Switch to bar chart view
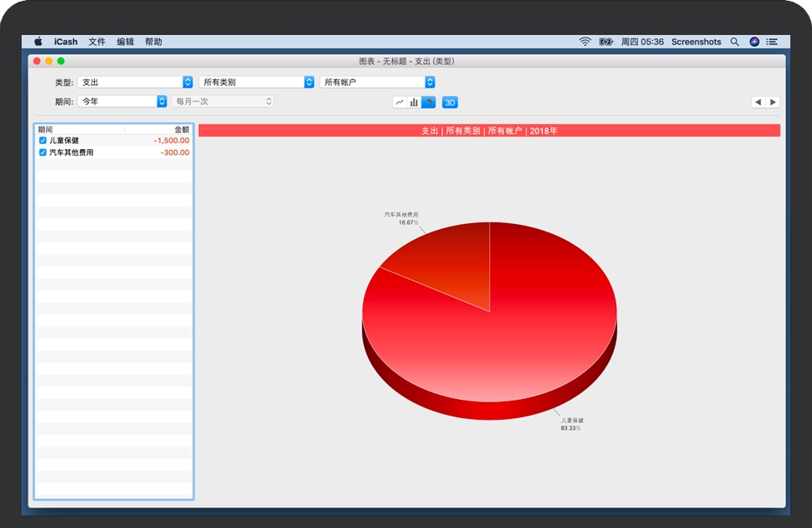The image size is (812, 528). tap(414, 102)
